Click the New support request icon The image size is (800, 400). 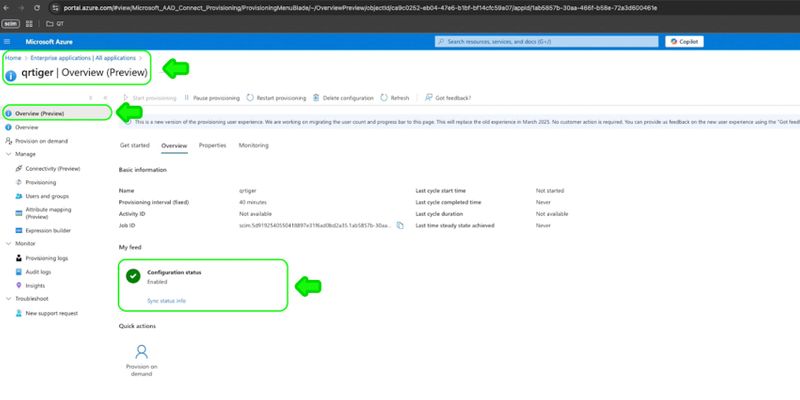coord(19,313)
